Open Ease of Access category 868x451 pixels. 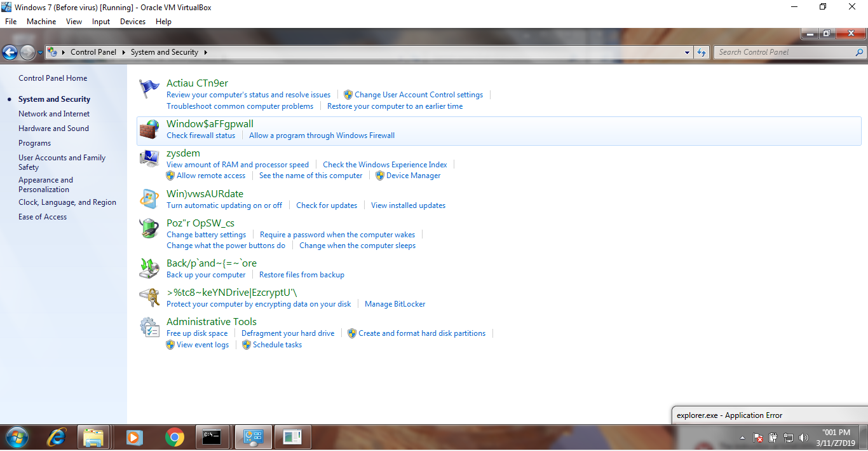(43, 217)
